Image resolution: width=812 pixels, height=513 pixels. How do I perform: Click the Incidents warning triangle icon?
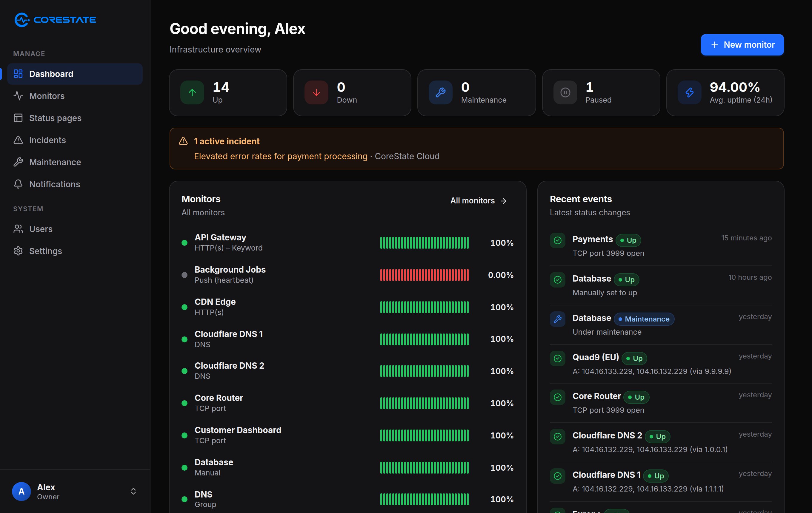pos(18,140)
